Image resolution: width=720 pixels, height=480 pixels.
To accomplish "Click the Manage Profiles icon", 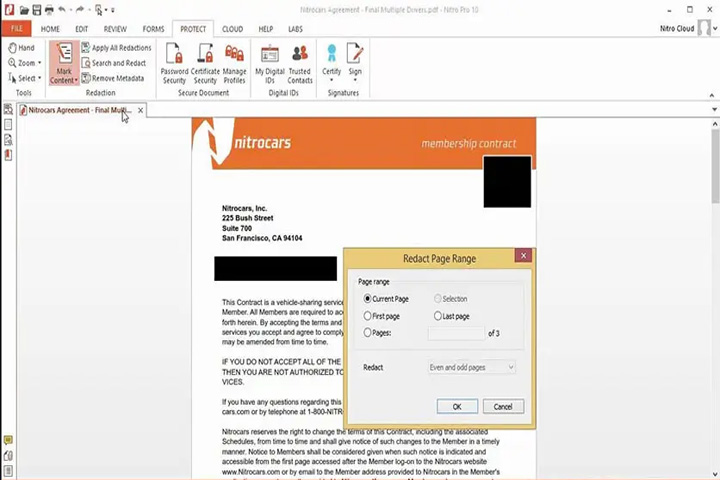I will click(x=234, y=63).
